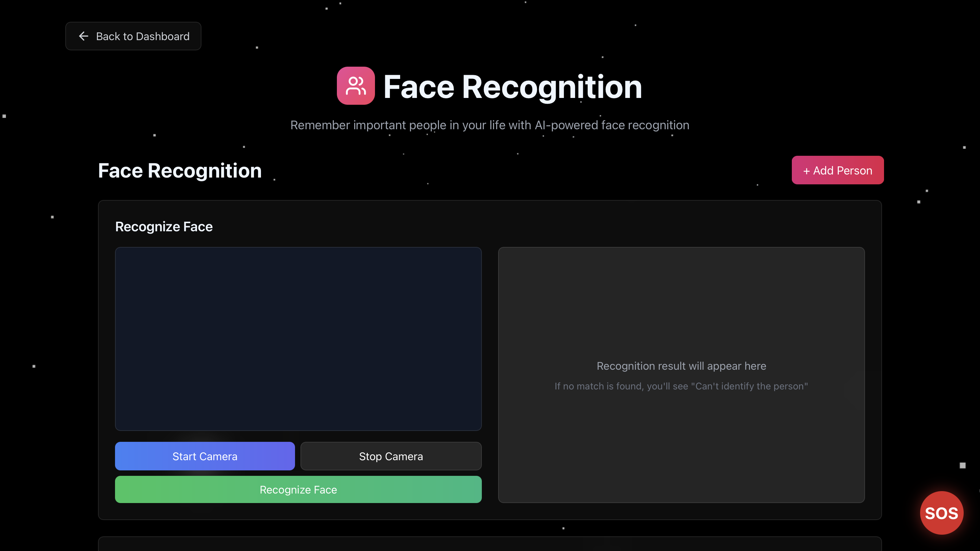980x551 pixels.
Task: Click the green Recognize Face button
Action: tap(298, 489)
